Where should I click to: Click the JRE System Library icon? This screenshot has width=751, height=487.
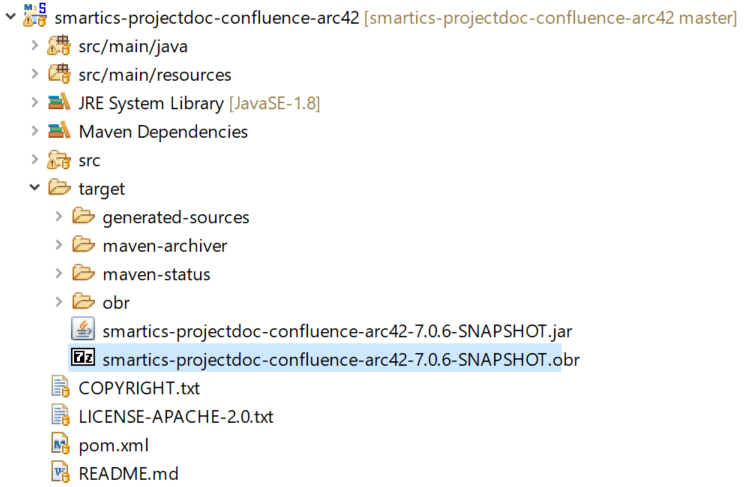coord(60,103)
